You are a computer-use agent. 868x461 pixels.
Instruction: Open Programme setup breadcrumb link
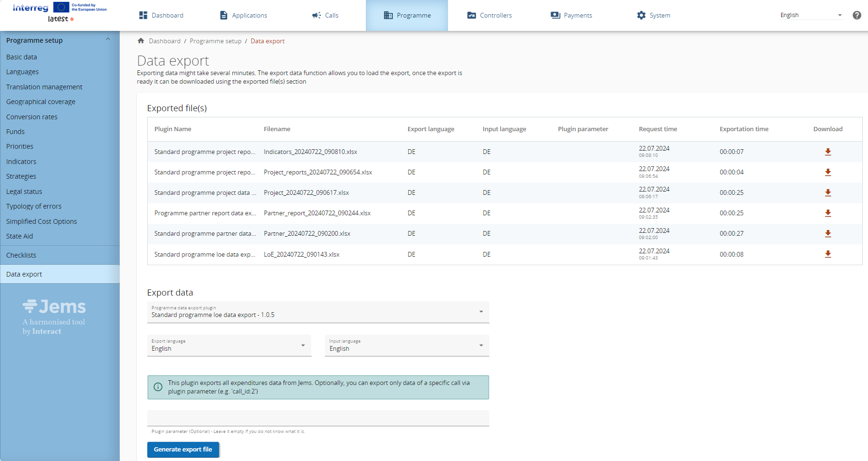(x=215, y=41)
